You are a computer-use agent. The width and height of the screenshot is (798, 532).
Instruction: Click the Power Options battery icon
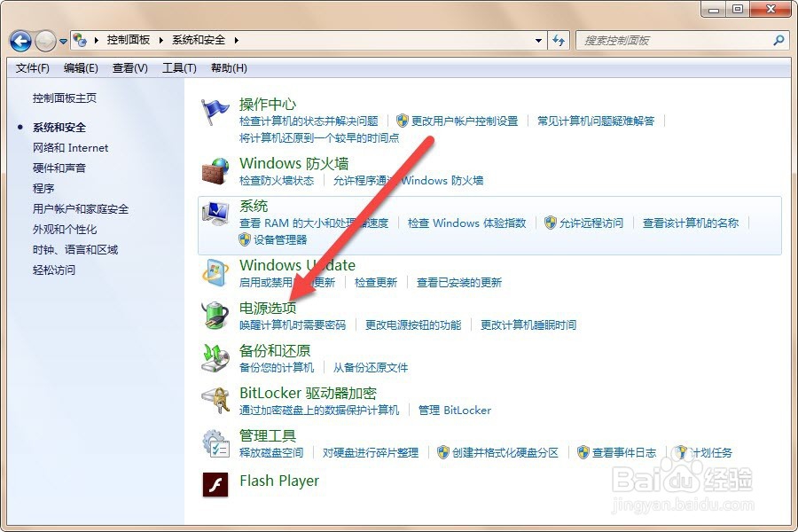(215, 315)
